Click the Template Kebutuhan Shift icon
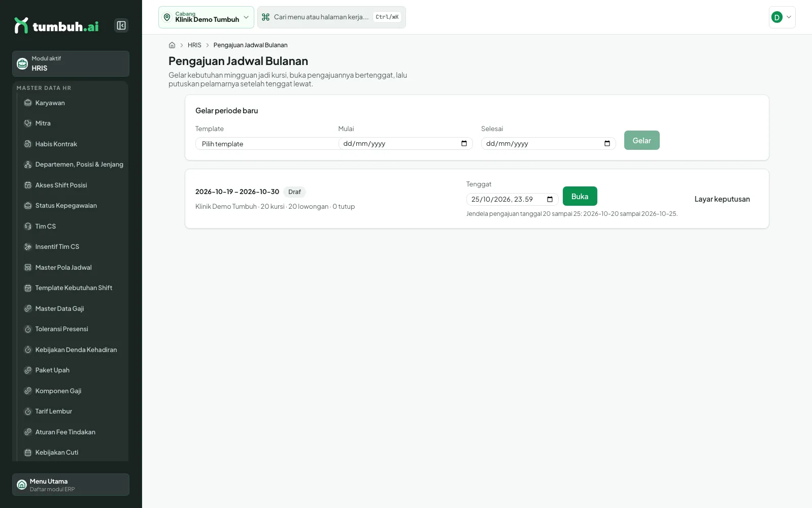This screenshot has width=812, height=508. pos(28,288)
